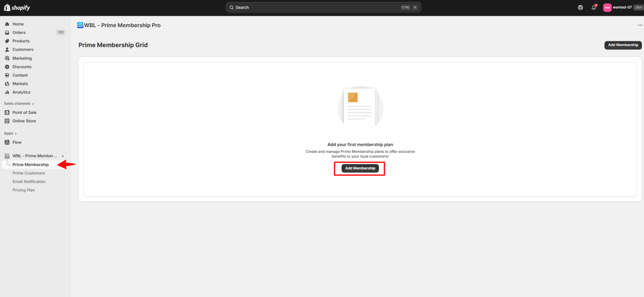The image size is (644, 297).
Task: Open the Point of Sale channel
Action: pos(24,113)
